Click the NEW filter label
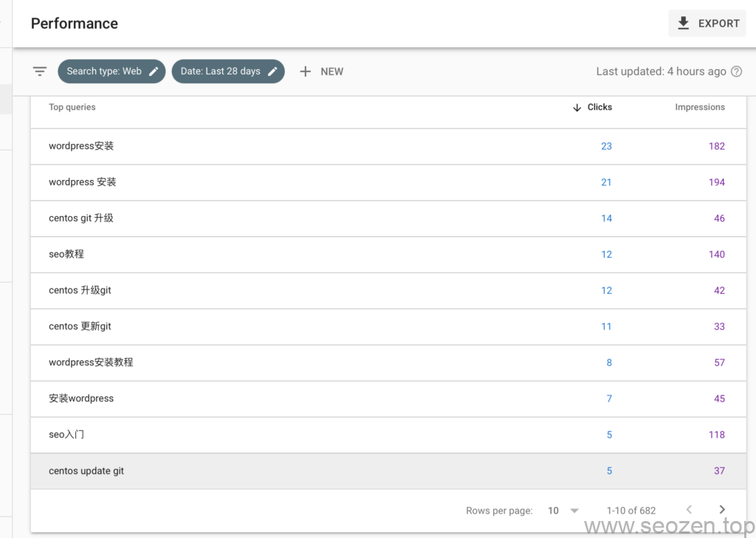This screenshot has width=756, height=538. 331,72
